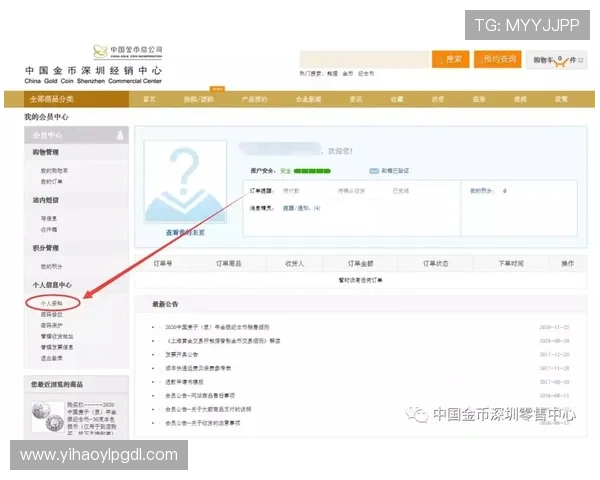Click the question-mark profile avatar picture
The height and width of the screenshot is (480, 600).
point(185,181)
